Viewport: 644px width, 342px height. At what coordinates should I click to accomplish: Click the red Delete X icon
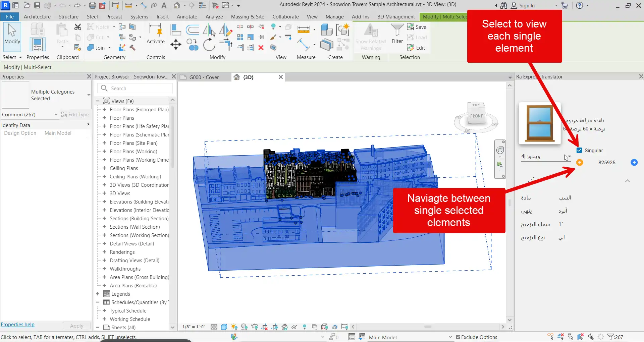(261, 48)
